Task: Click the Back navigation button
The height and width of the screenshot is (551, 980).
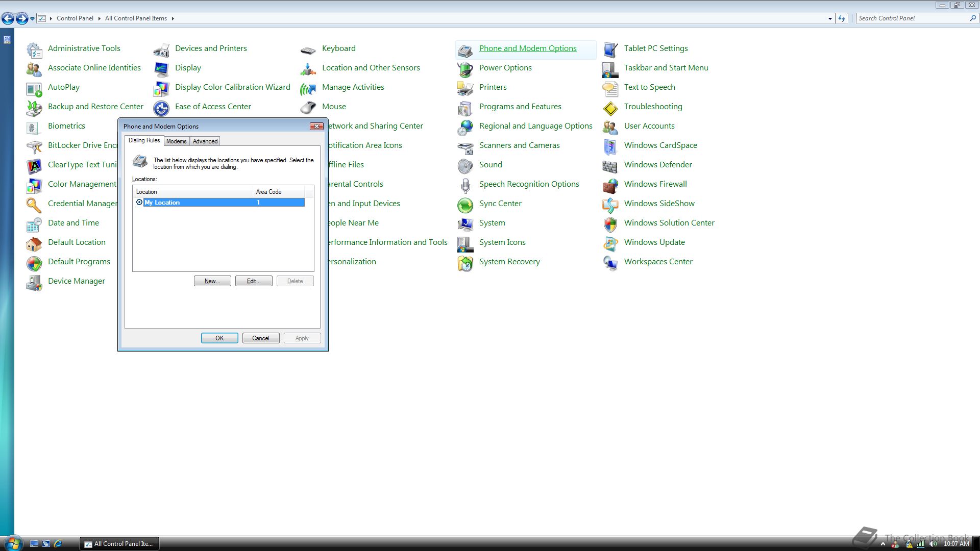Action: pos(8,19)
